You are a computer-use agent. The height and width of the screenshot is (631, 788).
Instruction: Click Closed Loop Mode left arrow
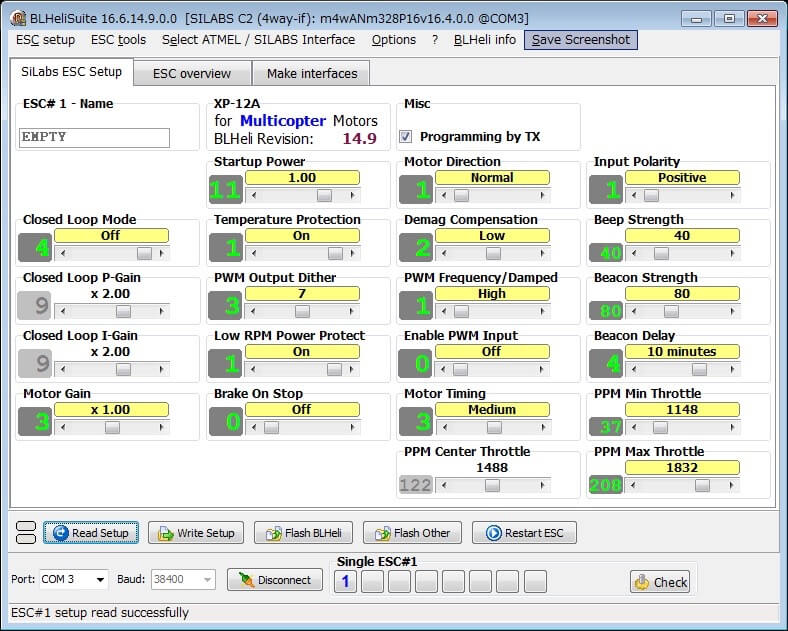click(x=63, y=254)
